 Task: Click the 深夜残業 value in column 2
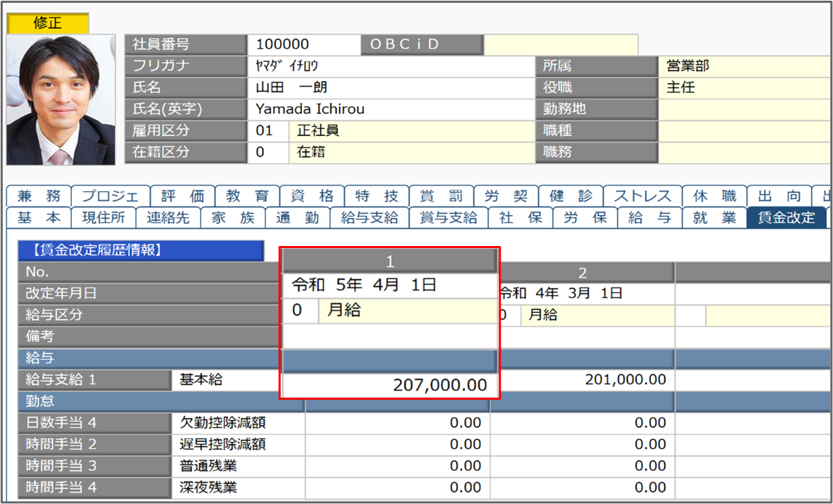pos(582,488)
